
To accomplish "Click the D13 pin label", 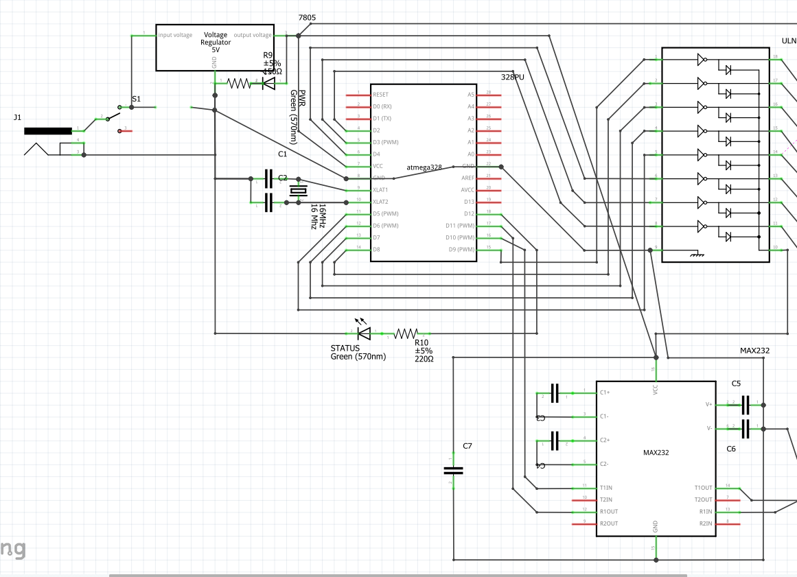I will (x=469, y=202).
